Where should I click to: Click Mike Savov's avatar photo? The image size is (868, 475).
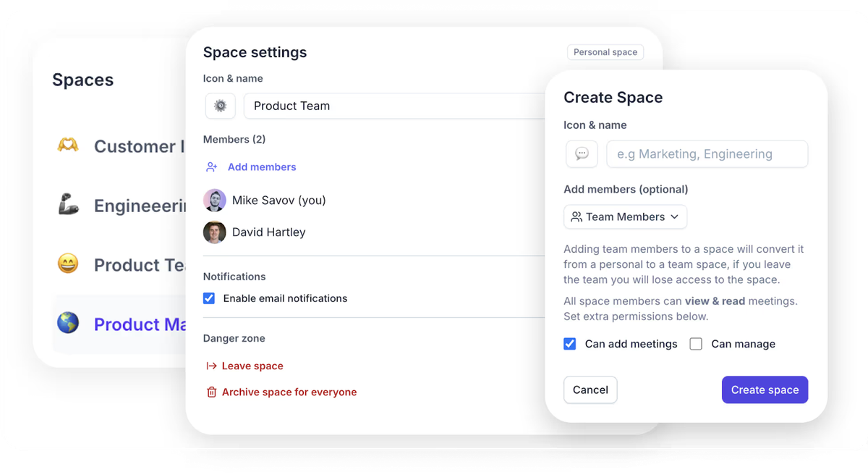point(215,201)
